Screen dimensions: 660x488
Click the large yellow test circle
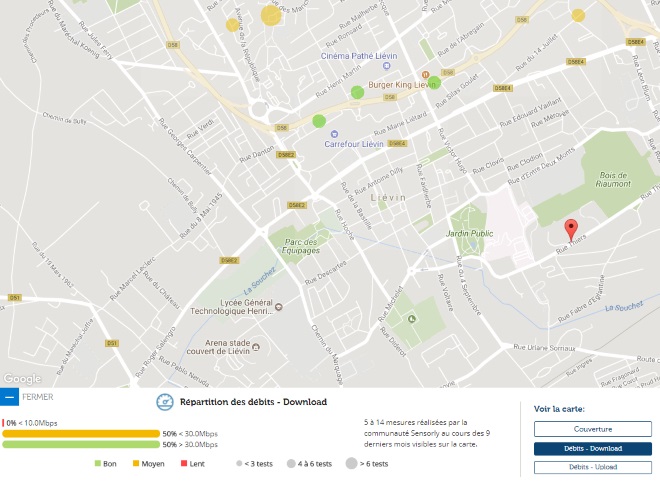tap(271, 14)
